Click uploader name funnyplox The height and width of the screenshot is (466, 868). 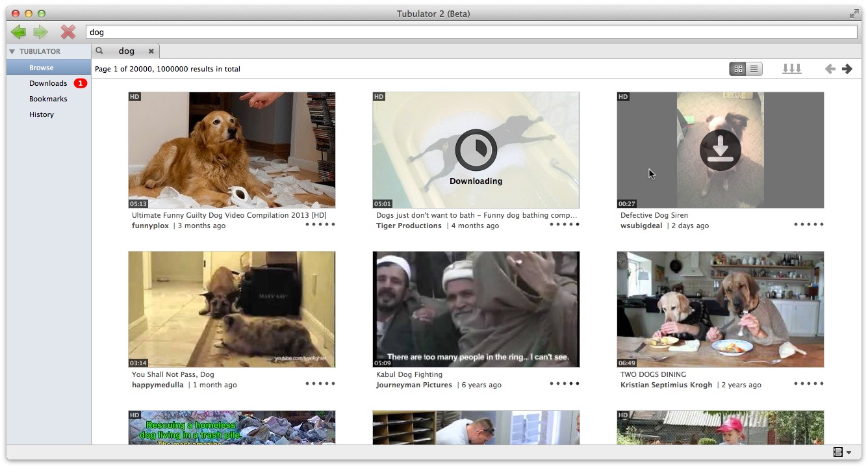click(150, 226)
